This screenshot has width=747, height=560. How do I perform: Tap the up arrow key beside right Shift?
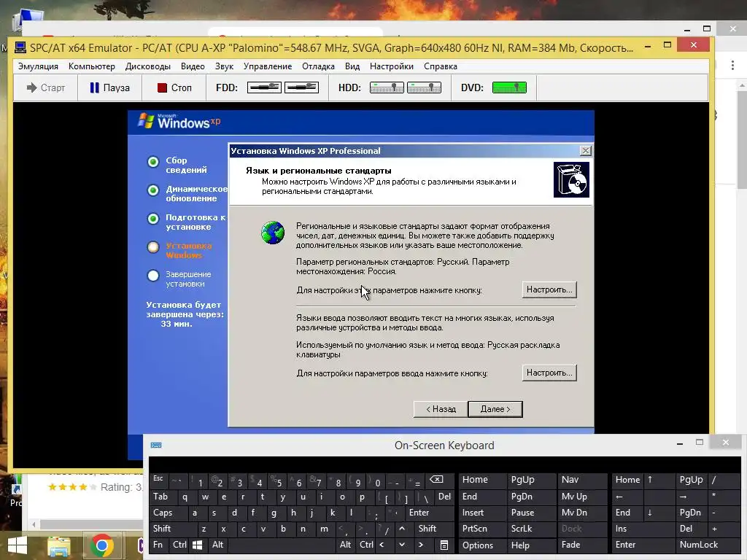coord(402,529)
